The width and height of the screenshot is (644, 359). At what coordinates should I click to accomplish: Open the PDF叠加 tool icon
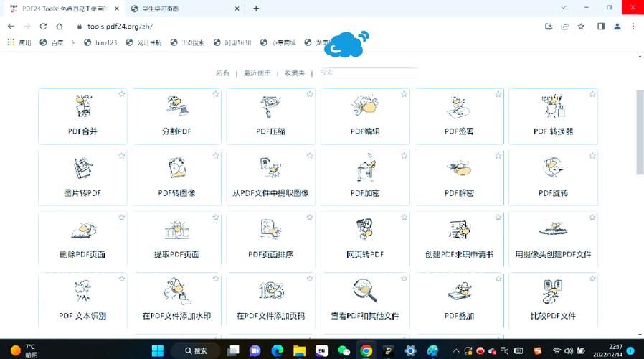pyautogui.click(x=459, y=291)
